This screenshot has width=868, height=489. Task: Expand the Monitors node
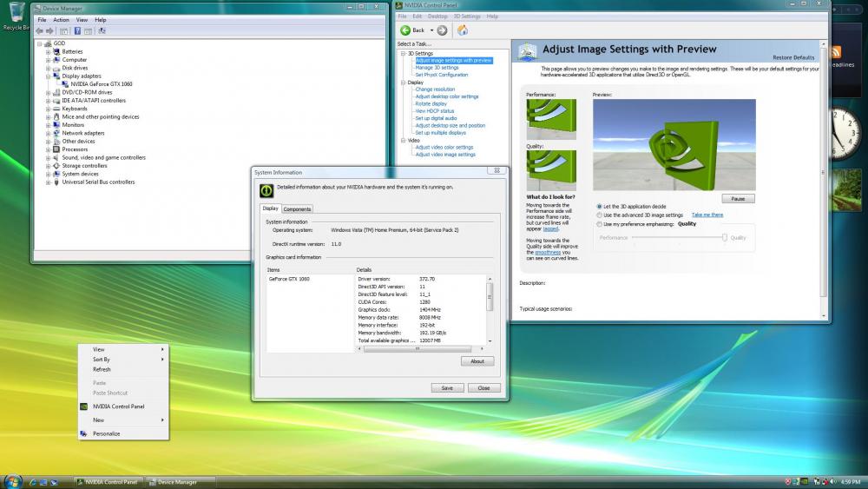click(48, 125)
